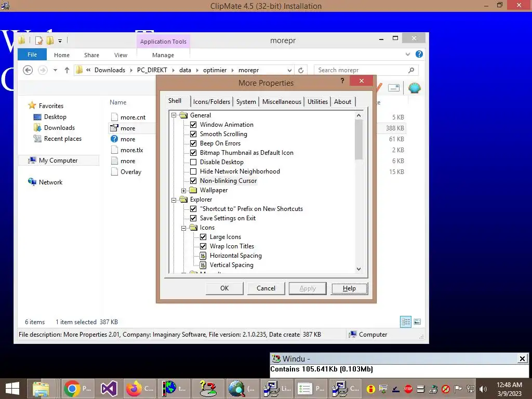532x399 pixels.
Task: Open Explorer help icon
Action: coord(419,54)
